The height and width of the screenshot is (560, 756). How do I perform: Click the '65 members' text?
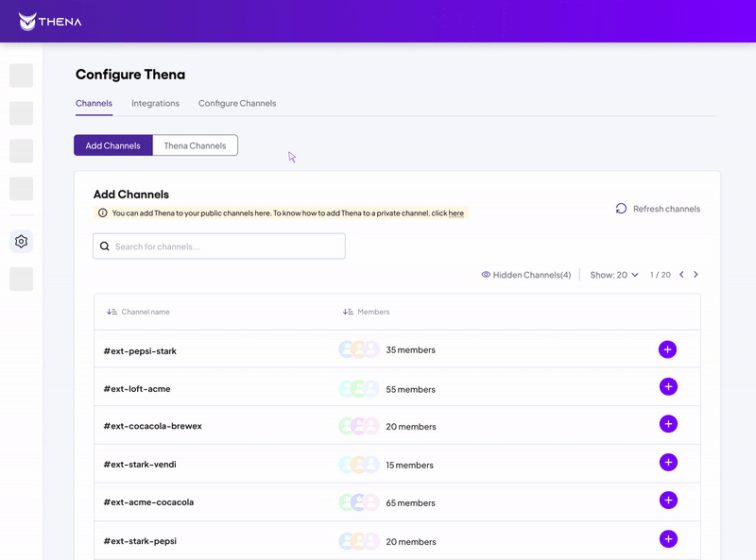[410, 503]
